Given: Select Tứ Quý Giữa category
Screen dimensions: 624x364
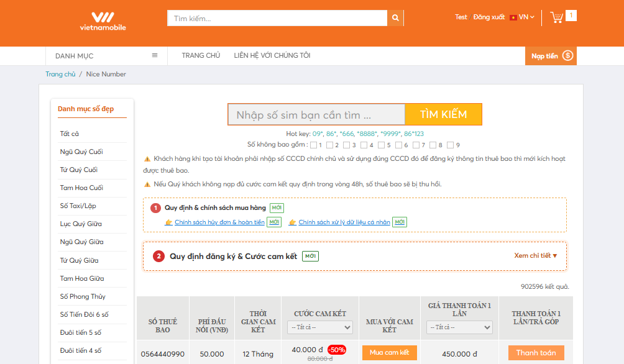Looking at the screenshot, I should [79, 260].
